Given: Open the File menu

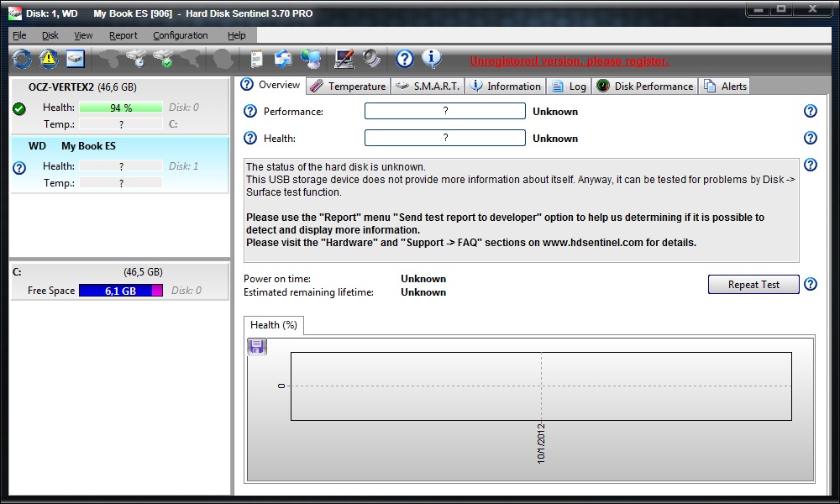Looking at the screenshot, I should pos(19,35).
